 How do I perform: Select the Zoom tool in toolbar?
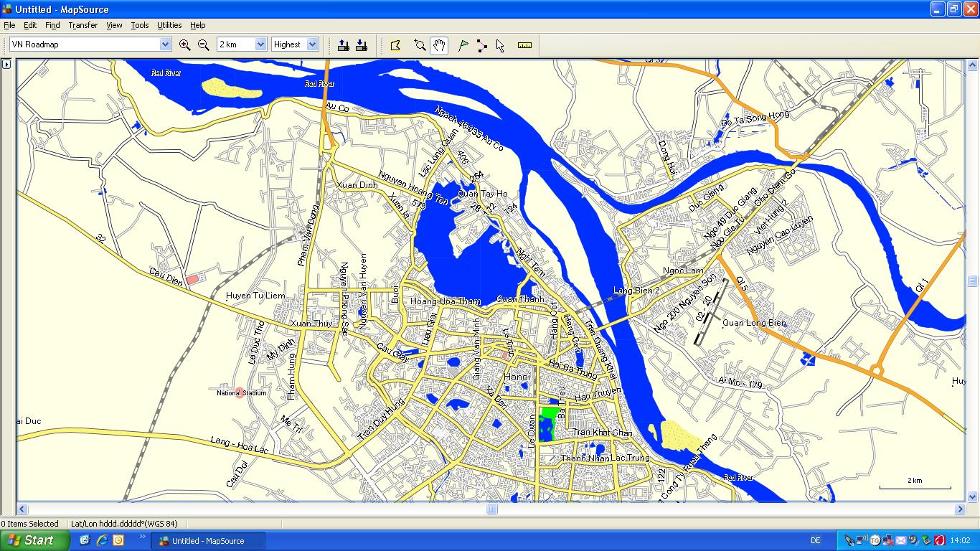tap(420, 45)
